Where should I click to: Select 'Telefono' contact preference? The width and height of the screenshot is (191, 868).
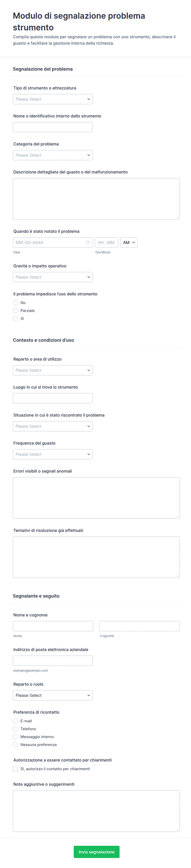[15, 729]
